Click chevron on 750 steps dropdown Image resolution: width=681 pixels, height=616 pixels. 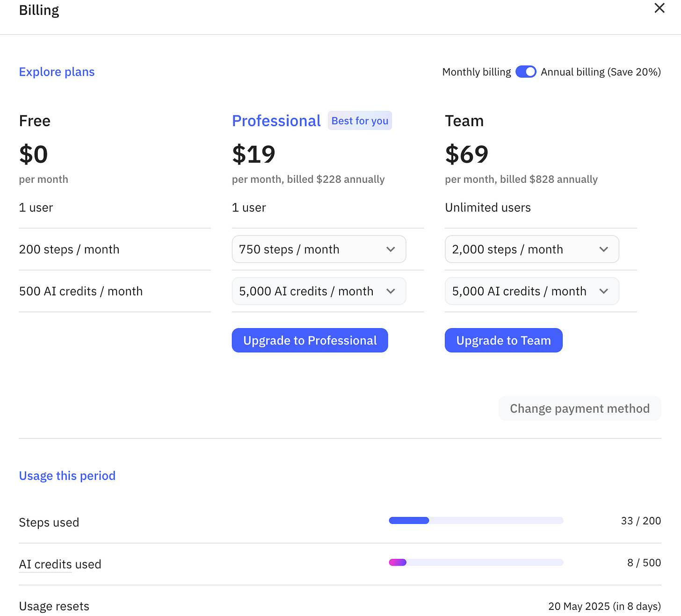[391, 250]
